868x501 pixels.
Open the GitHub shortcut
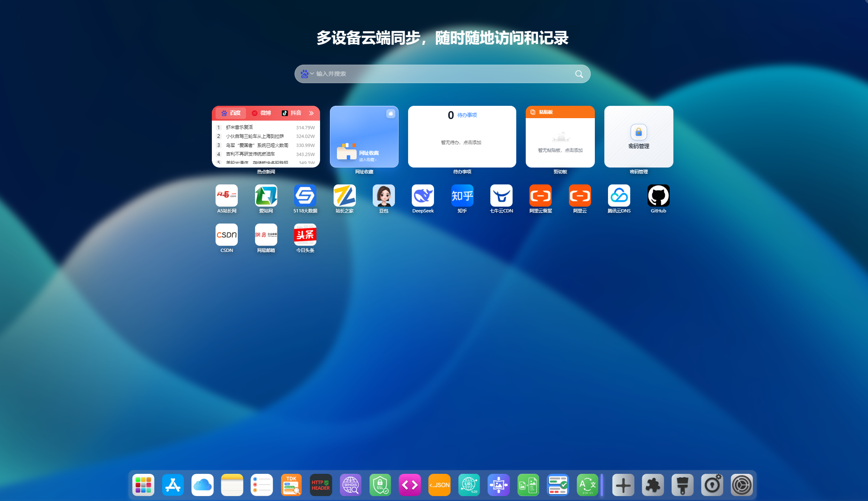pos(659,196)
